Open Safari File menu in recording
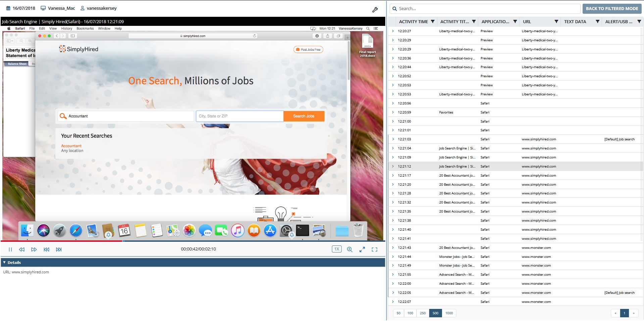 [x=32, y=29]
